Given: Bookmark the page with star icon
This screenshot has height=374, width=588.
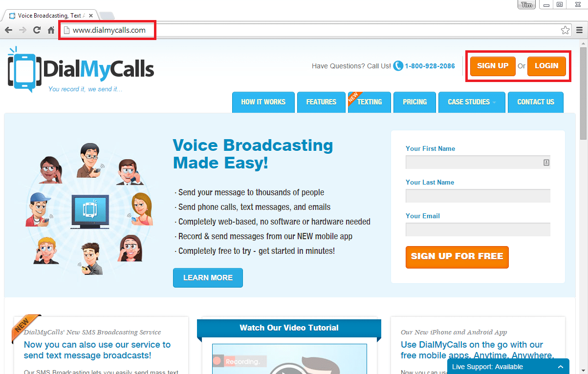Looking at the screenshot, I should click(x=565, y=30).
